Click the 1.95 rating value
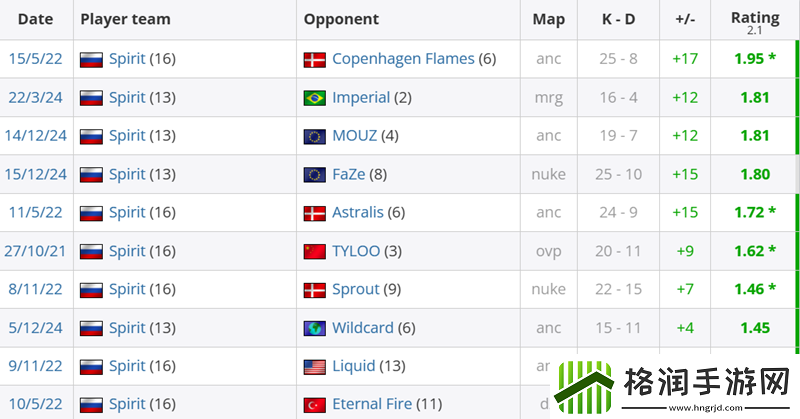The image size is (800, 419). [750, 59]
